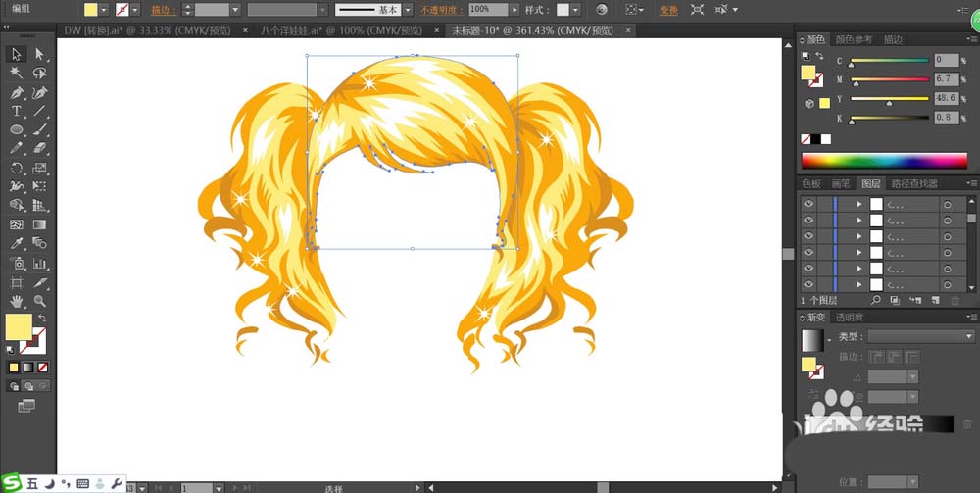Switch to the 描边 panel tab
Viewport: 980px width, 493px height.
click(893, 39)
